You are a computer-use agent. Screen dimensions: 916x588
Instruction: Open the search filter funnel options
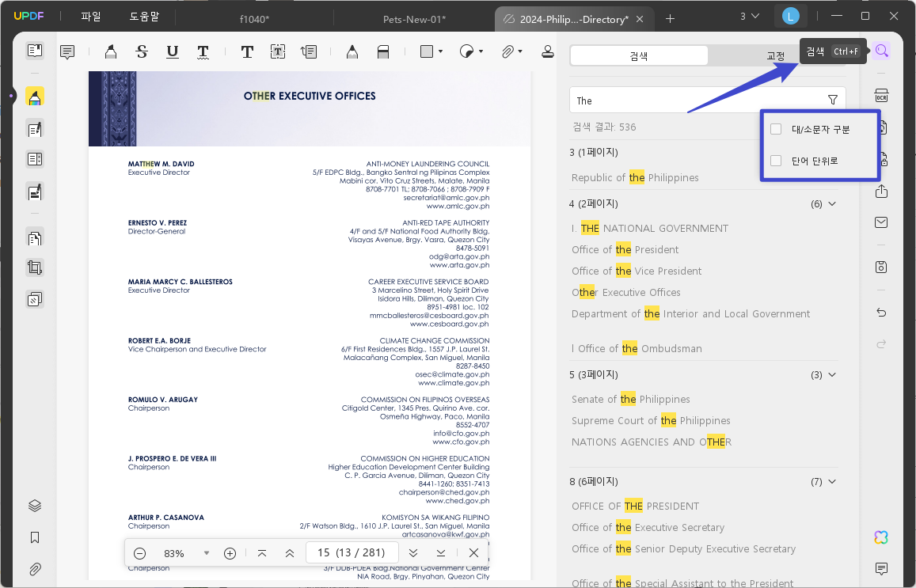point(833,100)
